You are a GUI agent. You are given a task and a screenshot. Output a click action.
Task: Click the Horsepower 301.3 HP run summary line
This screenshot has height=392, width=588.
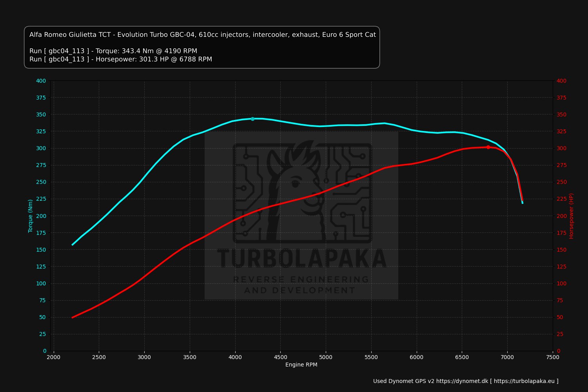pos(121,59)
